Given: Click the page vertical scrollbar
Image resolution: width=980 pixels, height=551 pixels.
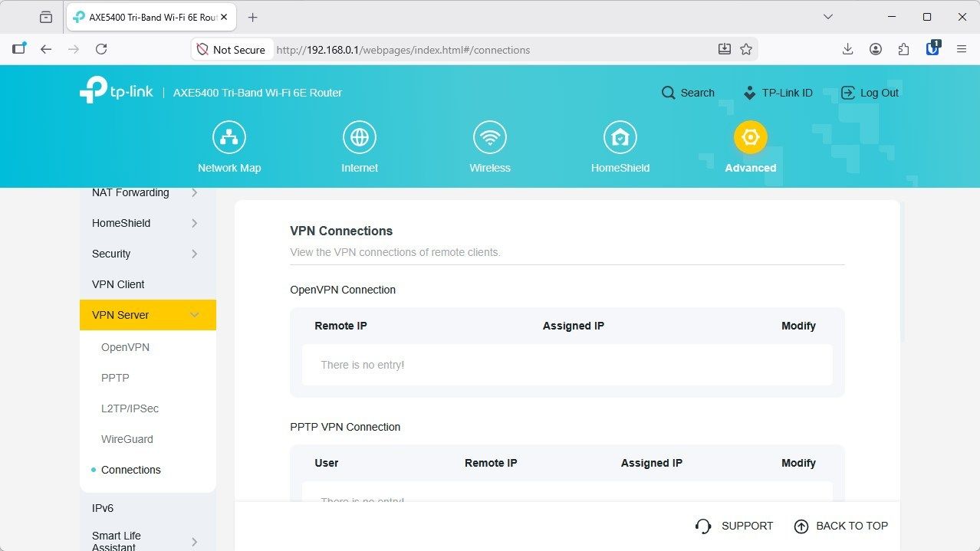Looking at the screenshot, I should point(903,271).
